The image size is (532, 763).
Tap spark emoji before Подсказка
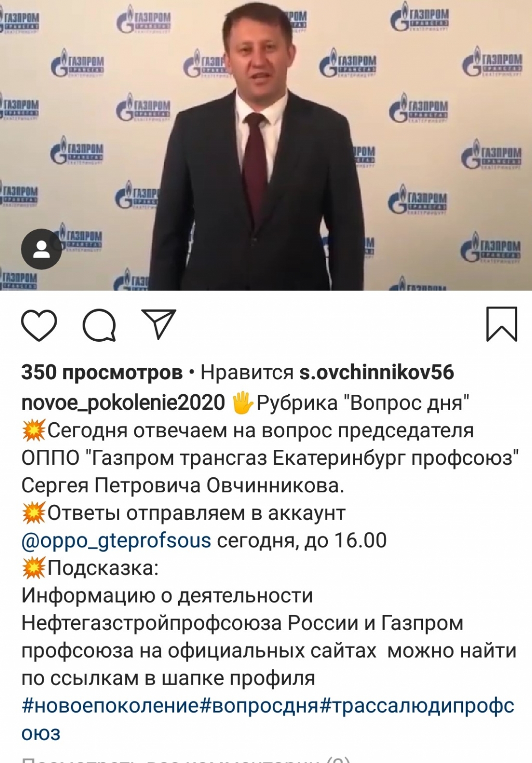pyautogui.click(x=34, y=568)
